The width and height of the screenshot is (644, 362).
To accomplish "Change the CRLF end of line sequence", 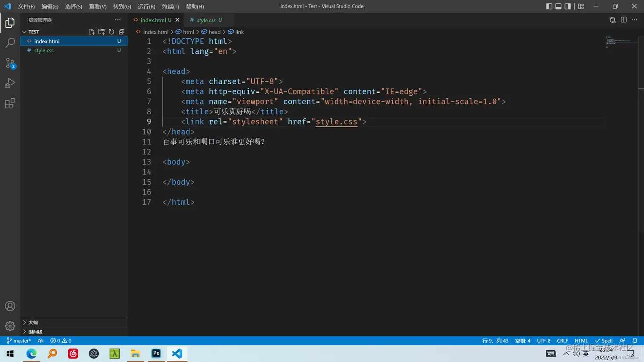I will [562, 341].
